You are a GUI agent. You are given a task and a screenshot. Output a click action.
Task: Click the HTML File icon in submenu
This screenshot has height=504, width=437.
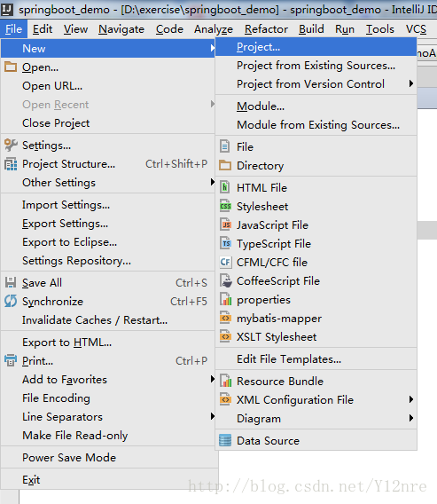coord(225,187)
